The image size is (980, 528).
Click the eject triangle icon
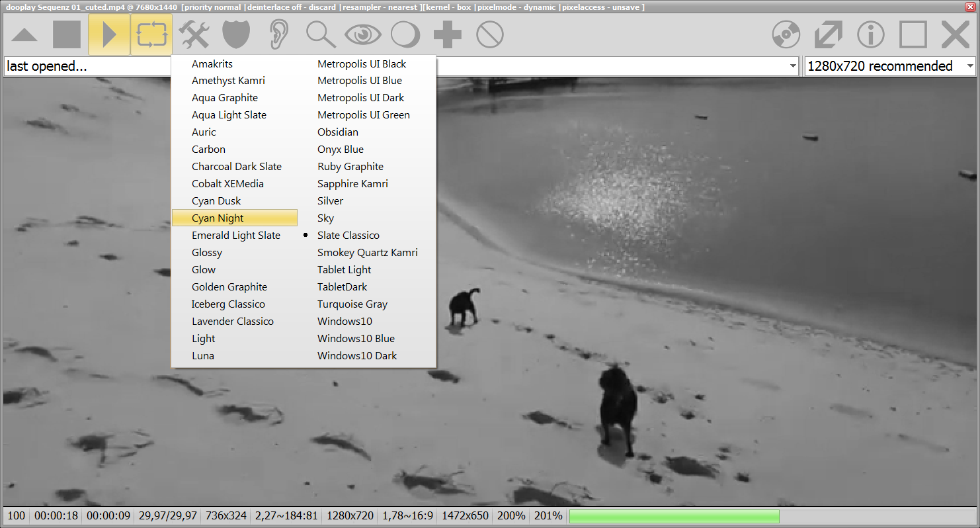[x=24, y=34]
